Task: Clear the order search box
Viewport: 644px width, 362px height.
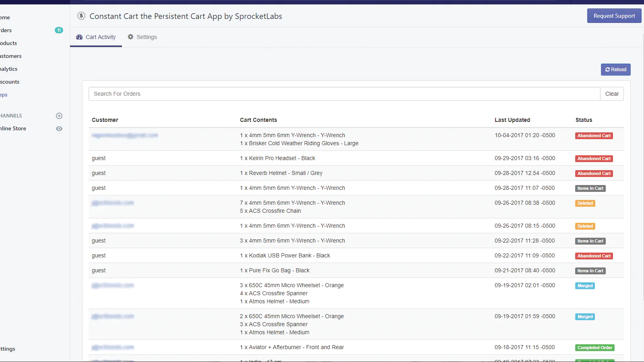Action: click(612, 94)
